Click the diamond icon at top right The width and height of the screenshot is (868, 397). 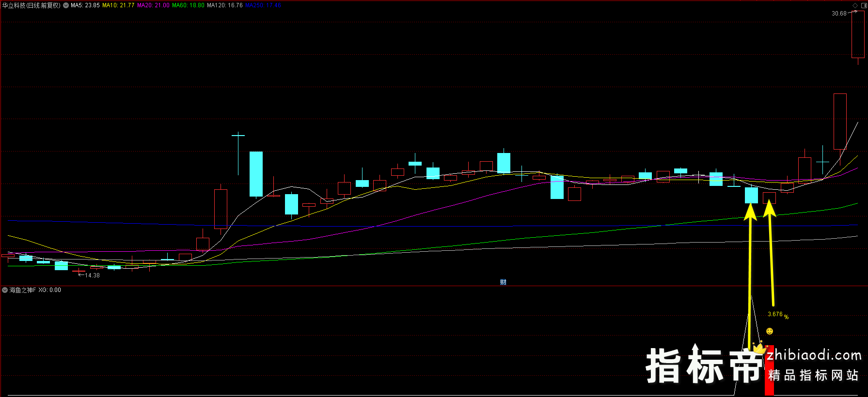click(855, 5)
